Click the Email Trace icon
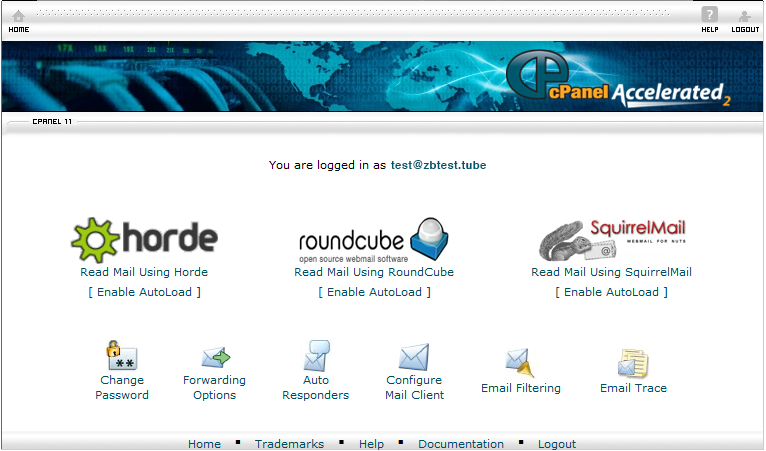 pos(633,362)
